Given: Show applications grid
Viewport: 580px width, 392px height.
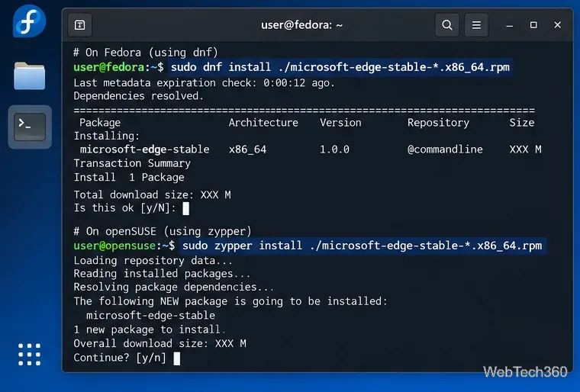Looking at the screenshot, I should click(29, 355).
